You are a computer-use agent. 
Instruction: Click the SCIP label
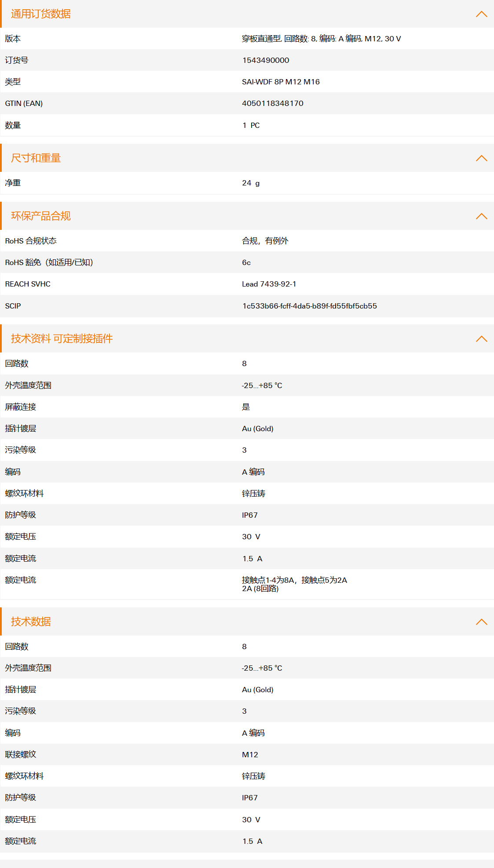[13, 306]
